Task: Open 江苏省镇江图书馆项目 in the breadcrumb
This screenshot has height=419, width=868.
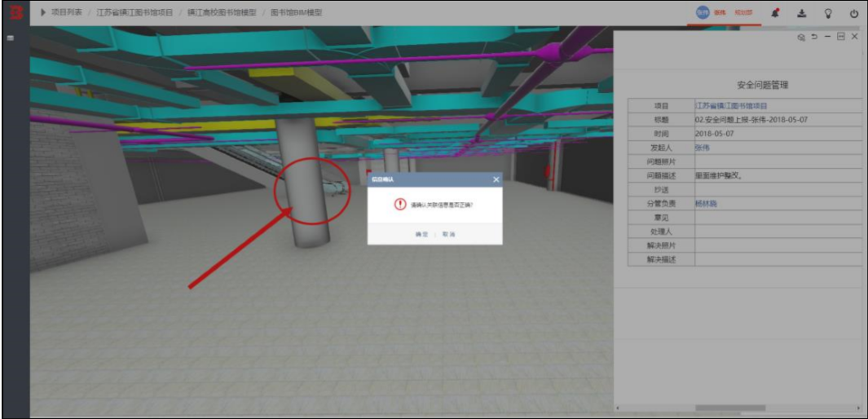Action: coord(134,12)
